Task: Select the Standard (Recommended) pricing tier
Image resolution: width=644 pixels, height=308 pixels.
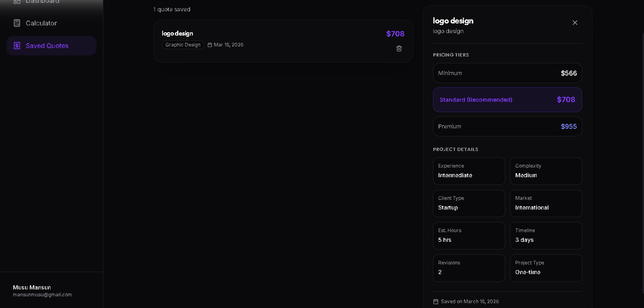Action: pos(508,100)
